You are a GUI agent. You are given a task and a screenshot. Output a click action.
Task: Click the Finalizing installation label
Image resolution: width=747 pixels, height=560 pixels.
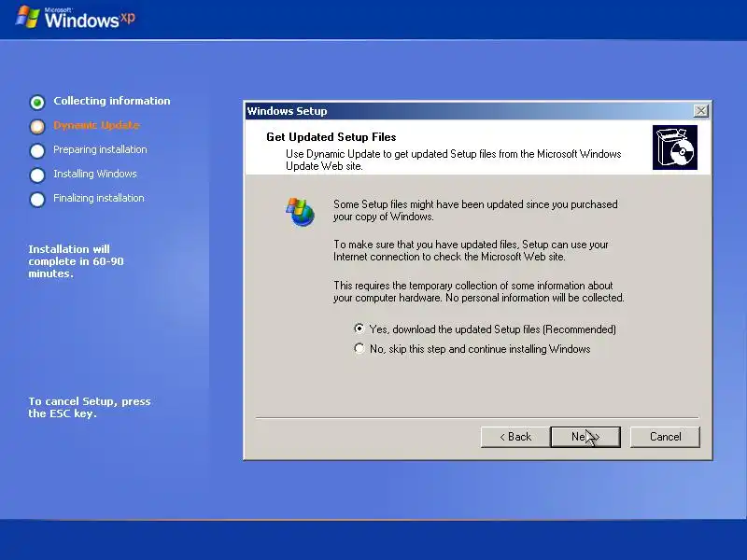click(99, 198)
